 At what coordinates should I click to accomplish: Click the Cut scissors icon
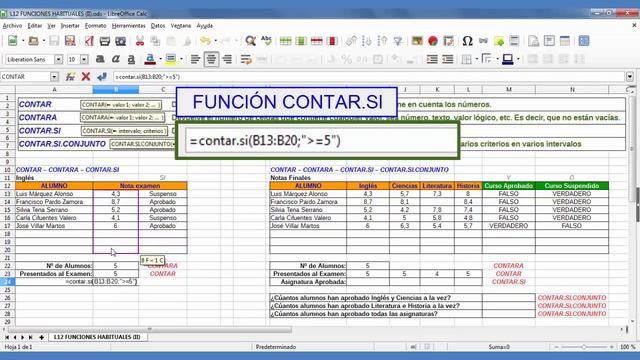click(x=140, y=41)
